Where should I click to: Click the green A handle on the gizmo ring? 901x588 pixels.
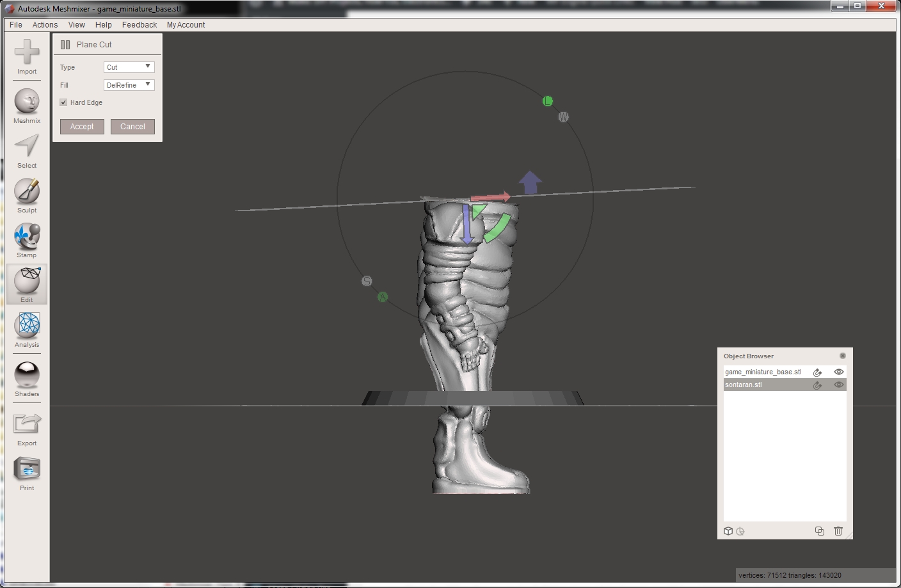pos(383,297)
